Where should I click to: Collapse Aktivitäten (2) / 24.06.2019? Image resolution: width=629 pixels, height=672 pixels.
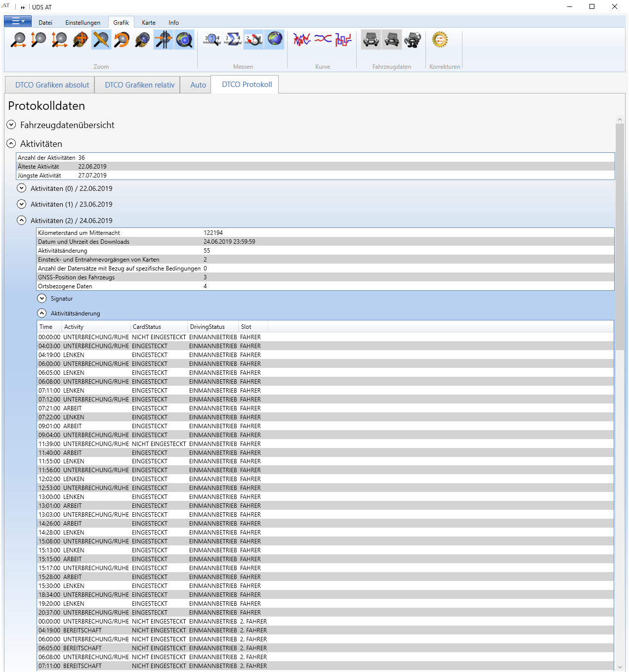point(21,221)
